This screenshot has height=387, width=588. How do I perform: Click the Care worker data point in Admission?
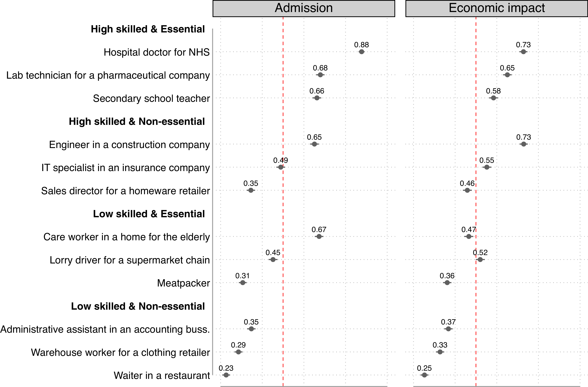[319, 237]
